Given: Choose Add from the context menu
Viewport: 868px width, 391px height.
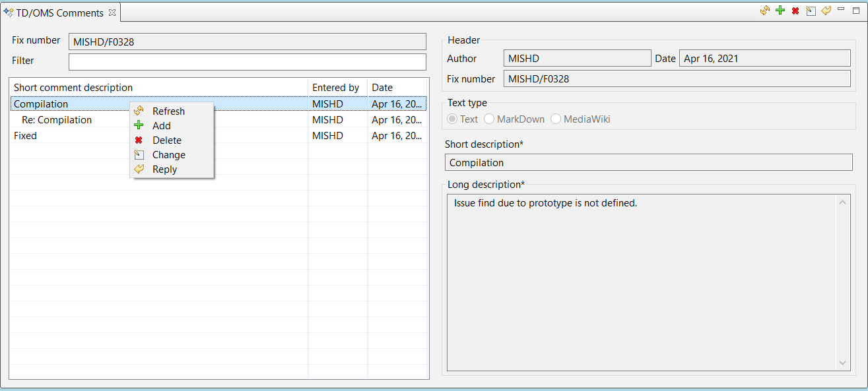Looking at the screenshot, I should click(161, 126).
